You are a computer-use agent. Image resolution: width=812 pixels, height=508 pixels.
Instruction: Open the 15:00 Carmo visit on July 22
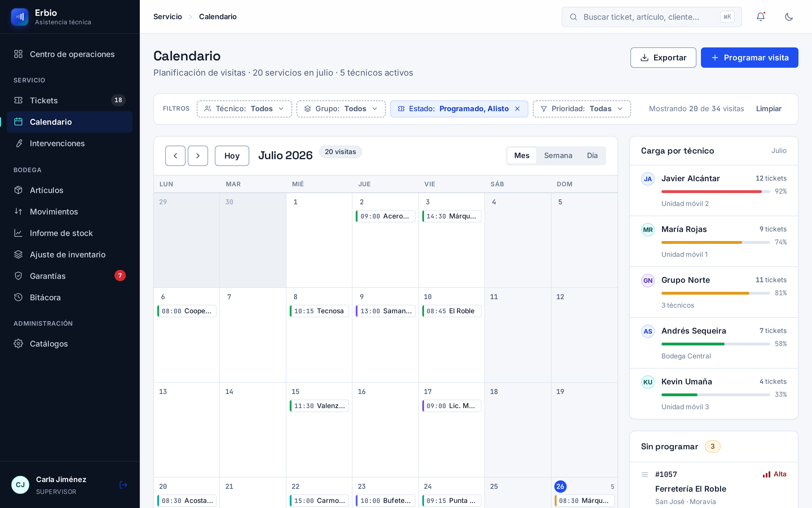click(319, 501)
